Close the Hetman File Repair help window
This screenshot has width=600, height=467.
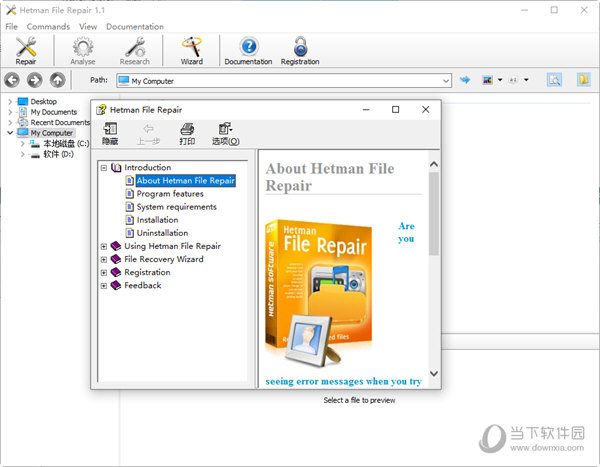[426, 109]
